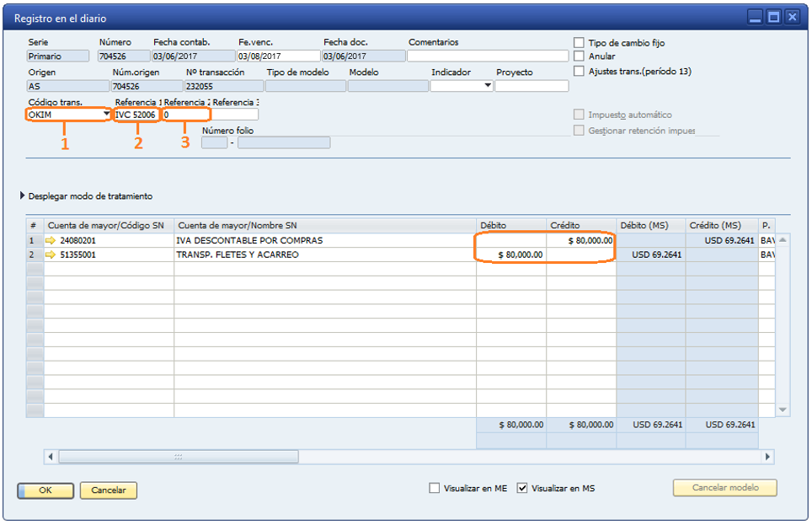Click left arrow of horizontal scrollbar
The width and height of the screenshot is (812, 525).
click(x=51, y=456)
